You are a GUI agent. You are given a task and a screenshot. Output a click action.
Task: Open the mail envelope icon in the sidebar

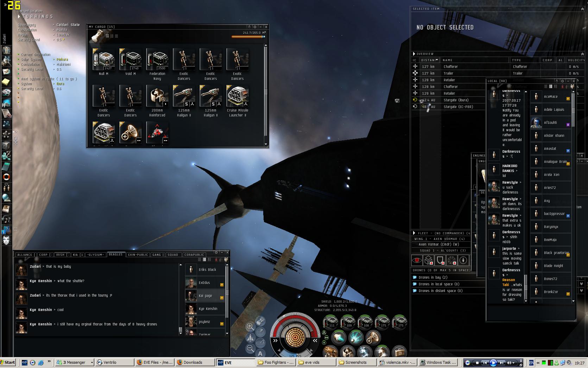pos(6,71)
